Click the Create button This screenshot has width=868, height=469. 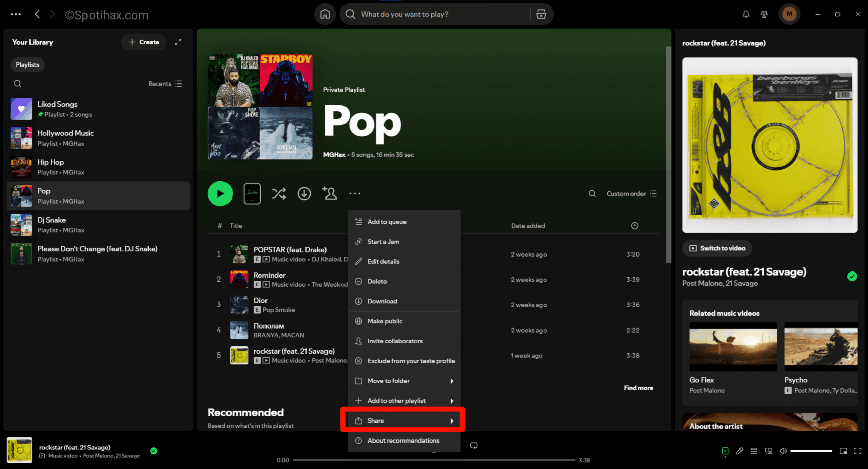point(144,42)
